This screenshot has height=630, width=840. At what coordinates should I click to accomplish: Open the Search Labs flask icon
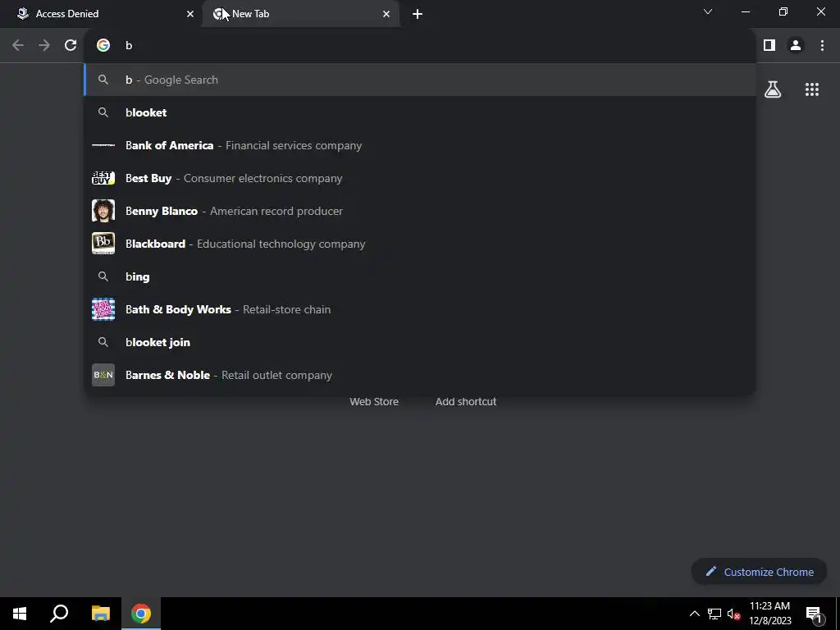pyautogui.click(x=773, y=89)
